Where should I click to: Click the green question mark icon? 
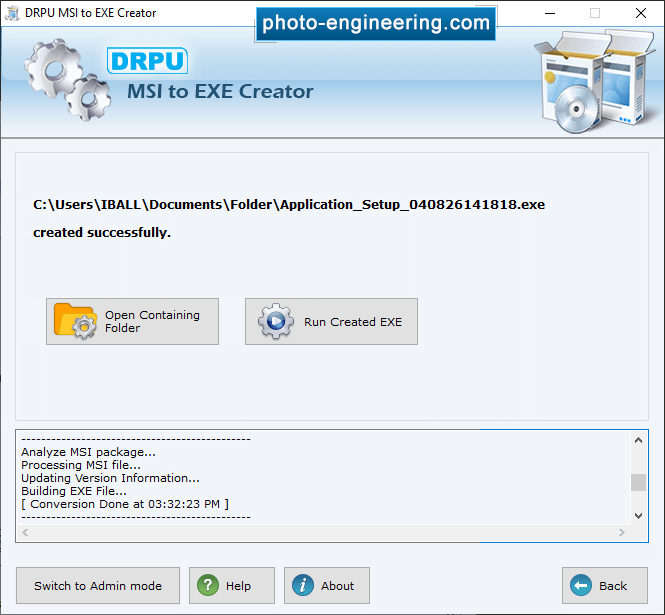click(208, 586)
